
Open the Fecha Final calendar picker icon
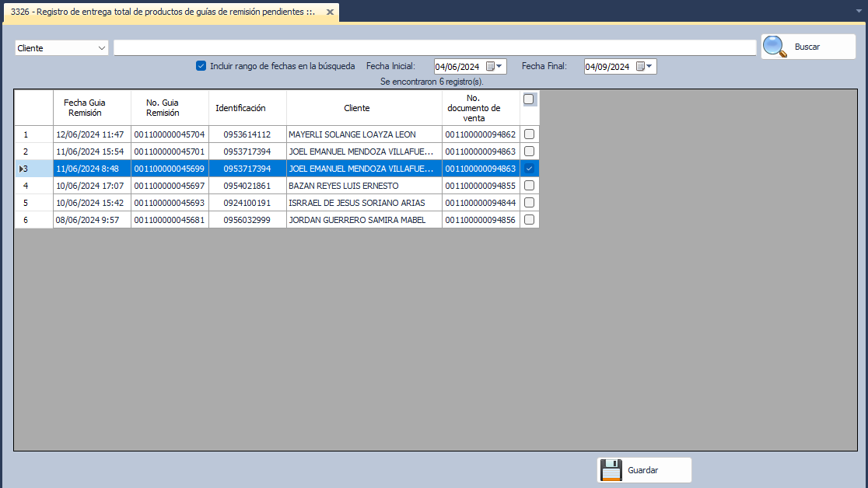coord(644,67)
